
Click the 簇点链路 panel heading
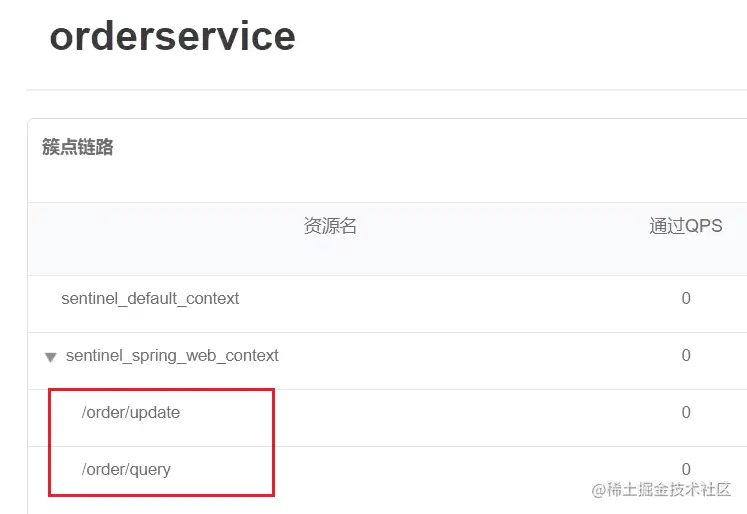pos(78,147)
